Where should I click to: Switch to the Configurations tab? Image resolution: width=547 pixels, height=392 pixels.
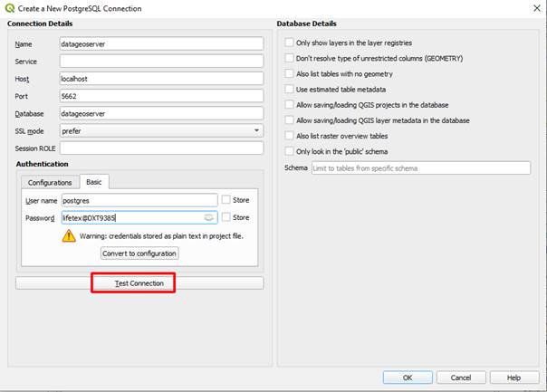(50, 182)
